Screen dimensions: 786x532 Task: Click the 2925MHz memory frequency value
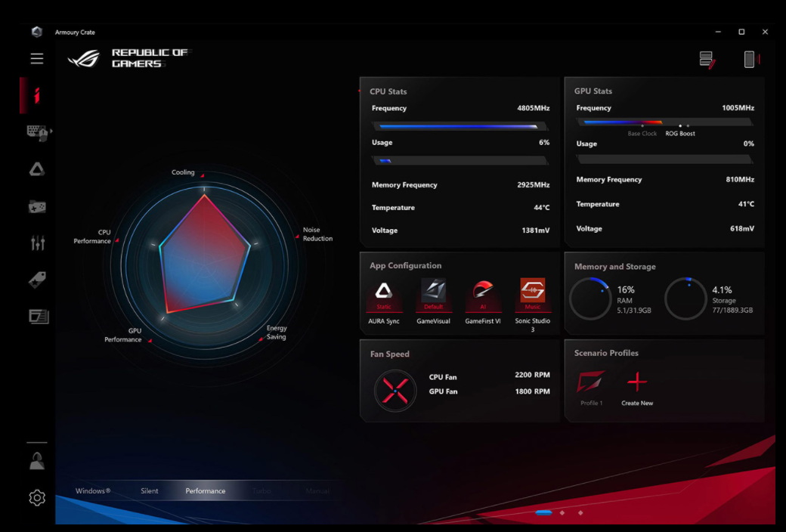pos(534,184)
